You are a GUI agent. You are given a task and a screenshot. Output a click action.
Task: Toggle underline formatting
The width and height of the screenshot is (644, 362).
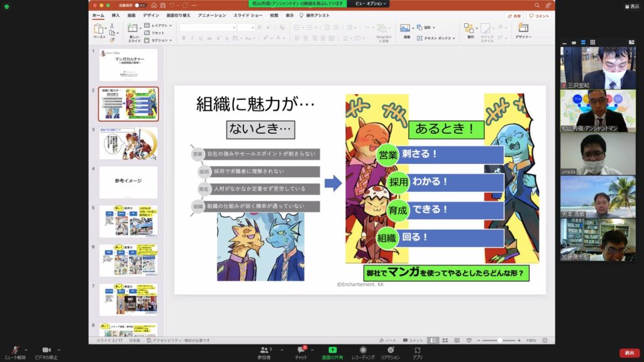[201, 38]
